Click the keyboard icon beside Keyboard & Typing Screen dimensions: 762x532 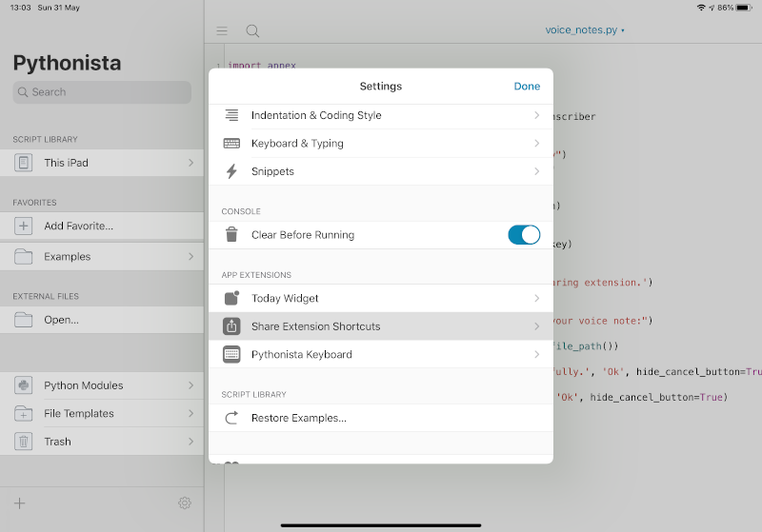tap(231, 143)
